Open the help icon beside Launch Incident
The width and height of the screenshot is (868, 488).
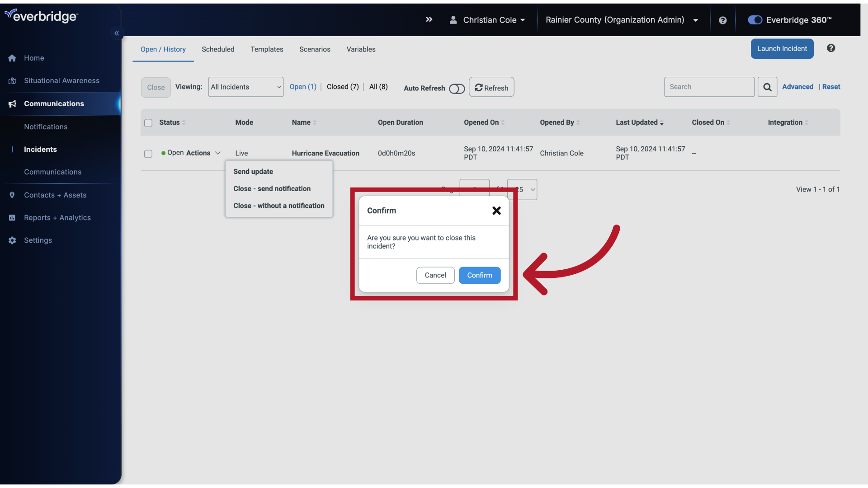pos(831,48)
